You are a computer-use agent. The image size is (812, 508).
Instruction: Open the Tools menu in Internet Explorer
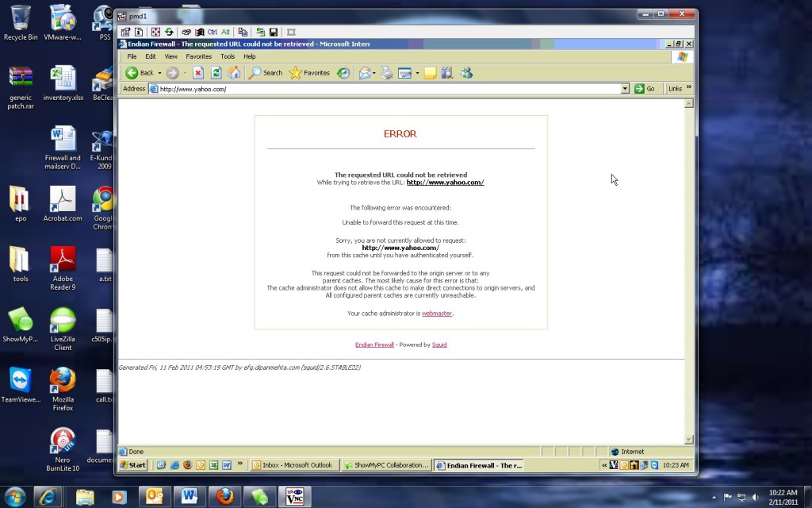pyautogui.click(x=228, y=56)
